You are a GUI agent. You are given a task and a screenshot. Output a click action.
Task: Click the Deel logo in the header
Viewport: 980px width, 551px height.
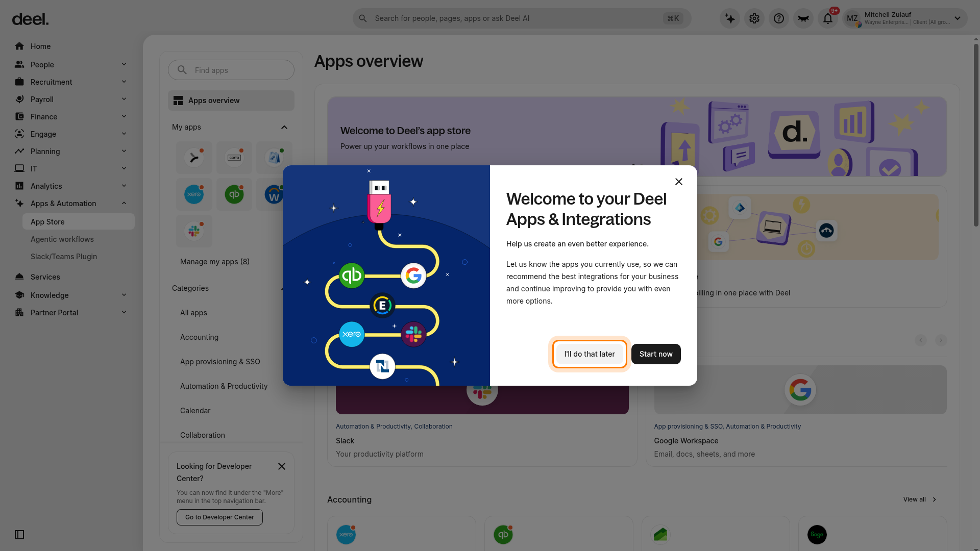pos(30,19)
